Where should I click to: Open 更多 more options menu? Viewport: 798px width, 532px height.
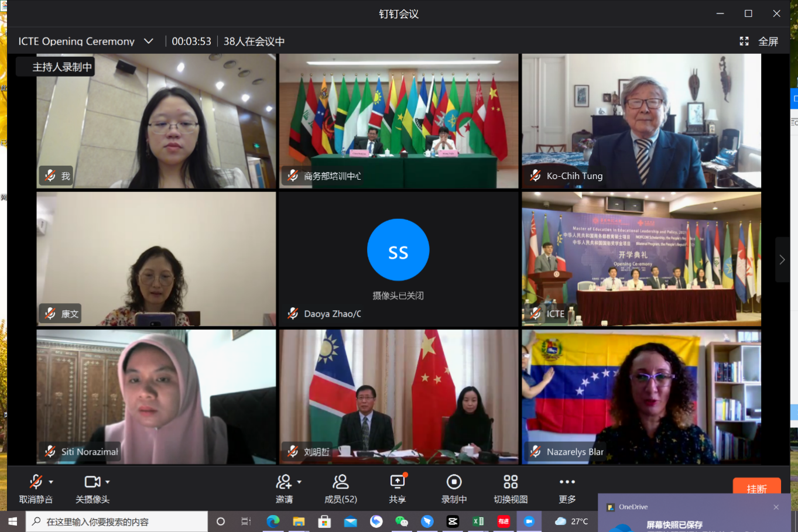pyautogui.click(x=567, y=488)
